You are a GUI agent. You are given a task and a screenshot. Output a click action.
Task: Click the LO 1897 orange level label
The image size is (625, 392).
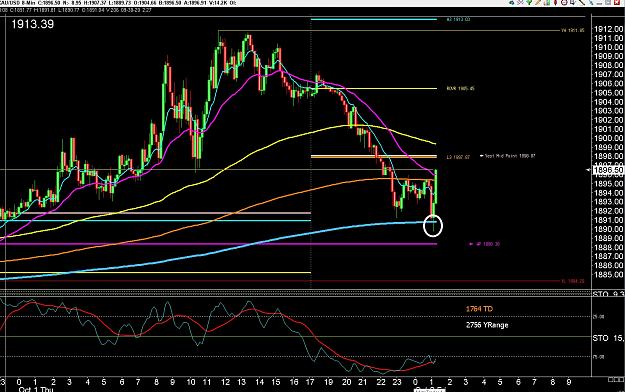[x=458, y=157]
